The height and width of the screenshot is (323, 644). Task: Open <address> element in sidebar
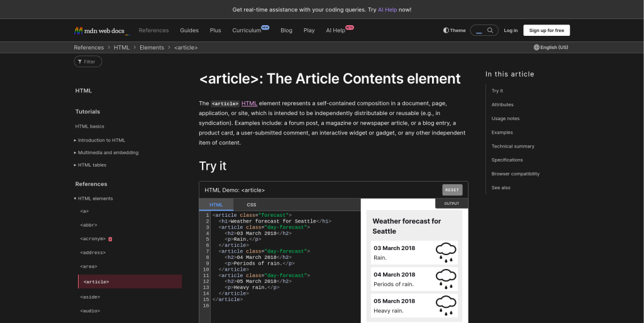point(93,253)
